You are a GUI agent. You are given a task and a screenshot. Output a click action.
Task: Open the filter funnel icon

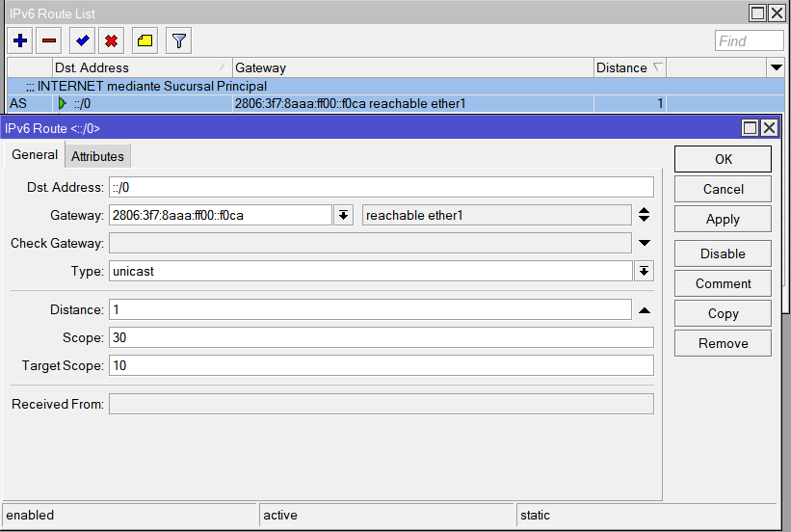point(178,40)
